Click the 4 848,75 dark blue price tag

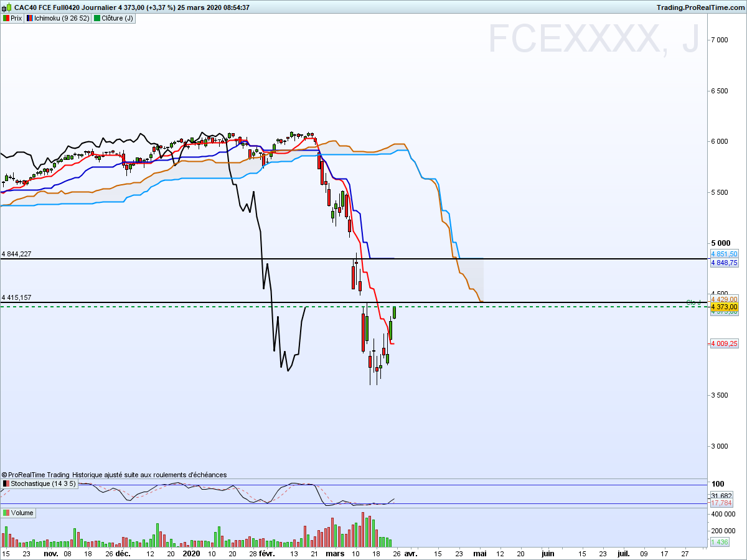click(x=724, y=263)
